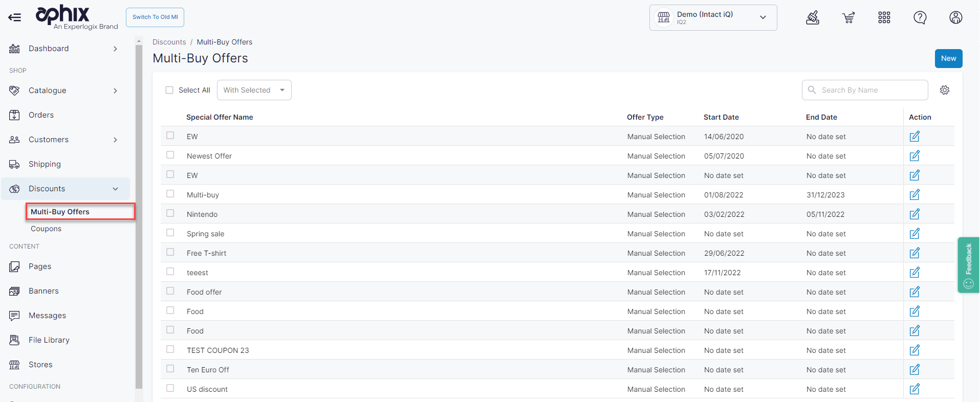Viewport: 980px width, 402px height.
Task: Open the Demo (Intact iQ) store selector
Action: coord(712,18)
